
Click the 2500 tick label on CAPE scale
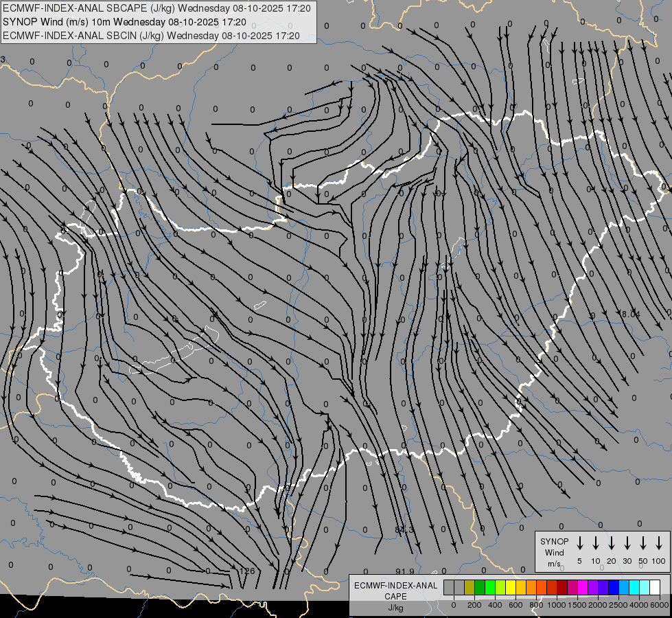pyautogui.click(x=618, y=605)
